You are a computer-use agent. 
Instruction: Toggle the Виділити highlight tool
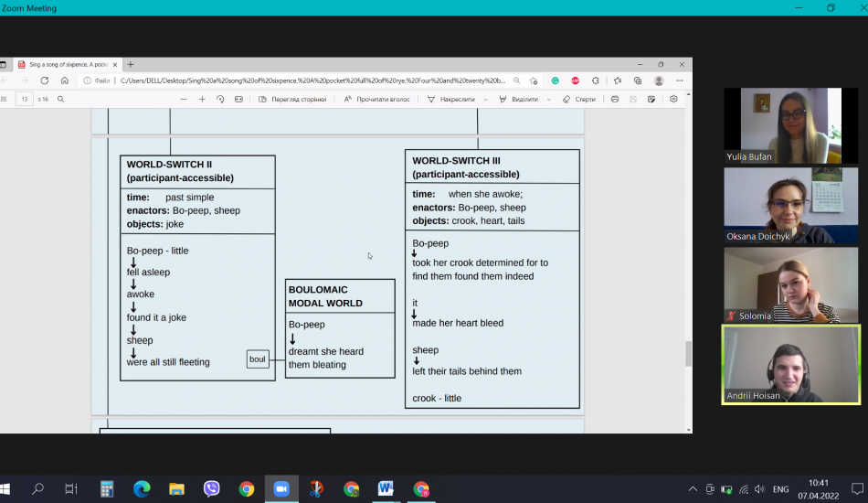tap(519, 99)
